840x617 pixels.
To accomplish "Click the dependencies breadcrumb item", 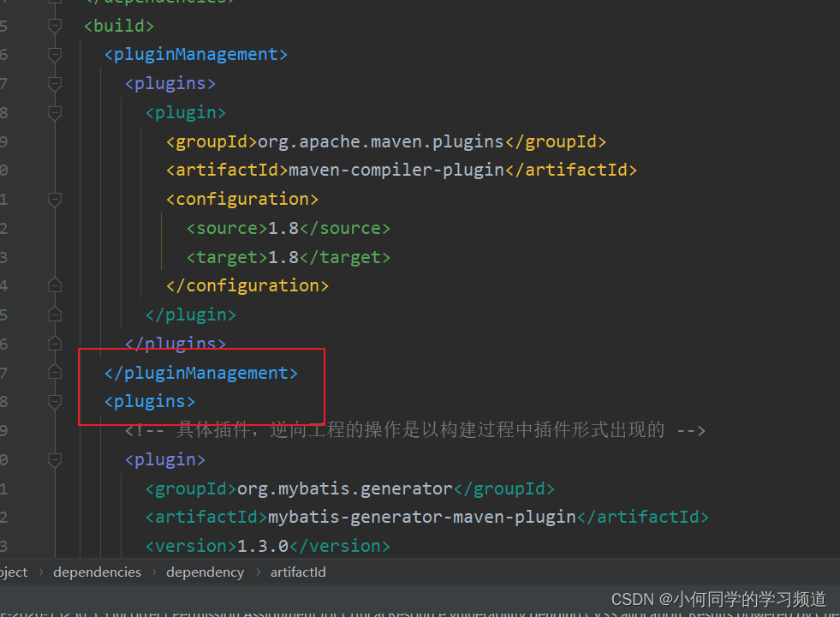I will [x=97, y=572].
